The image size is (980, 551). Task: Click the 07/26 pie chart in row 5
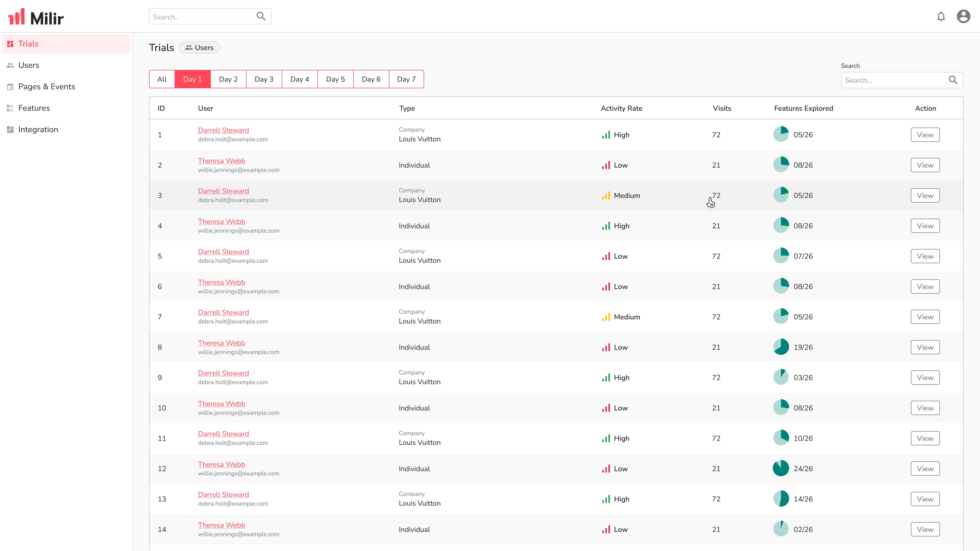pos(781,256)
